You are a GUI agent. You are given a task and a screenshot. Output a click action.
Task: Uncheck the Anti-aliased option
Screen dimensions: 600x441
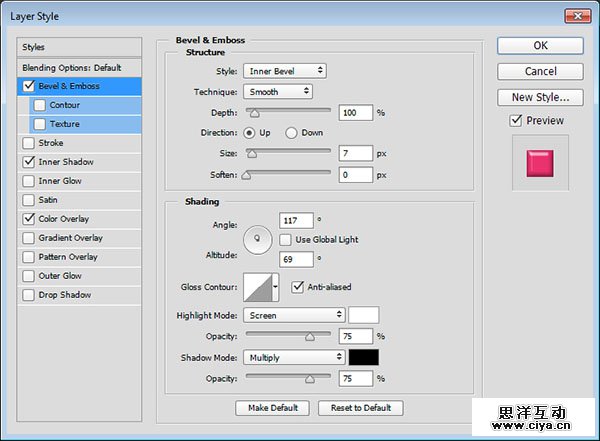click(x=298, y=287)
